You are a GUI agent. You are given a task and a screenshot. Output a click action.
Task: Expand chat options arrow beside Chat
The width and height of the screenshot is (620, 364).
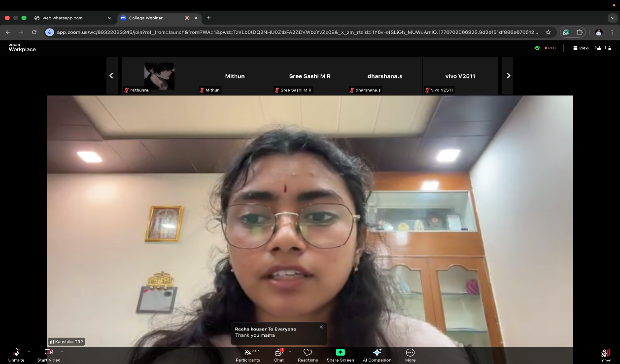pyautogui.click(x=290, y=352)
